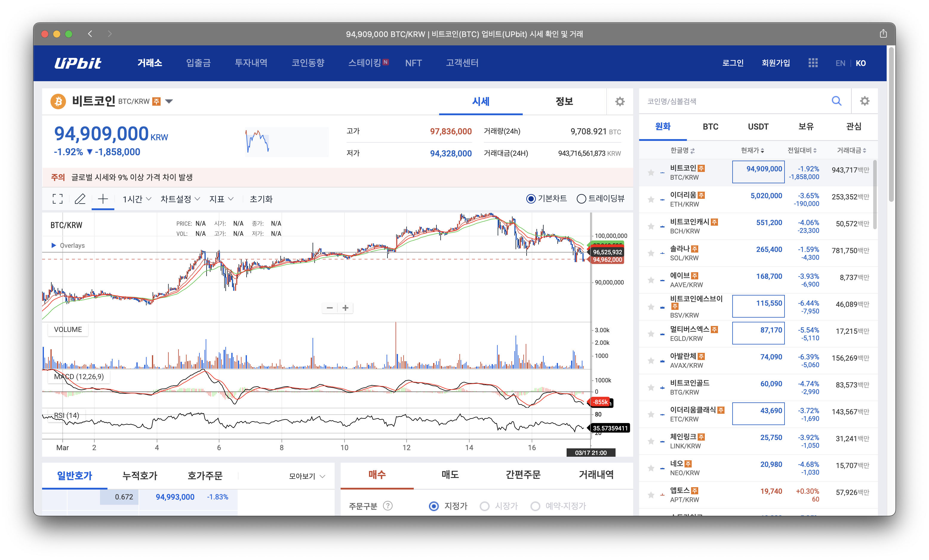Open the 1시간 interval dropdown
Viewport: 929px width, 560px height.
(x=137, y=199)
